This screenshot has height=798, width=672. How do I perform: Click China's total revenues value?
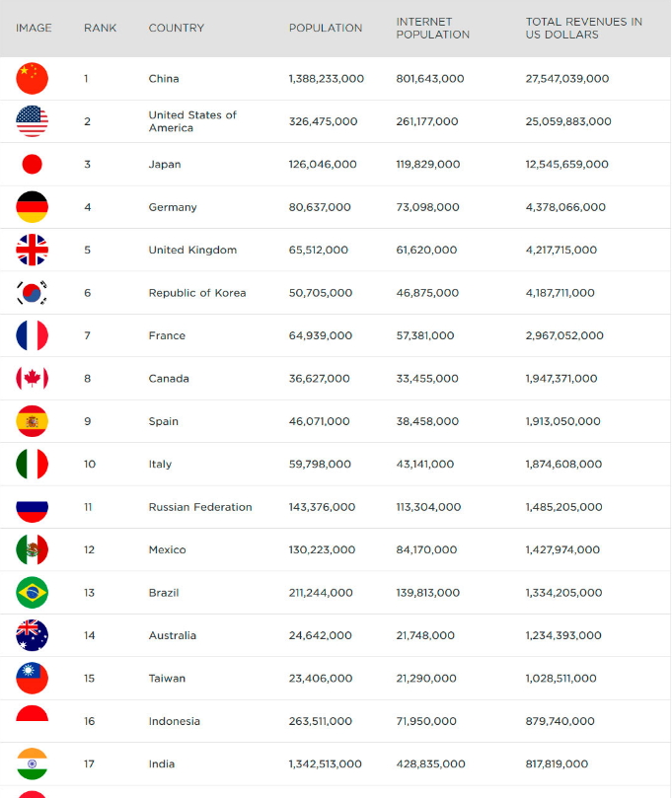coord(566,78)
